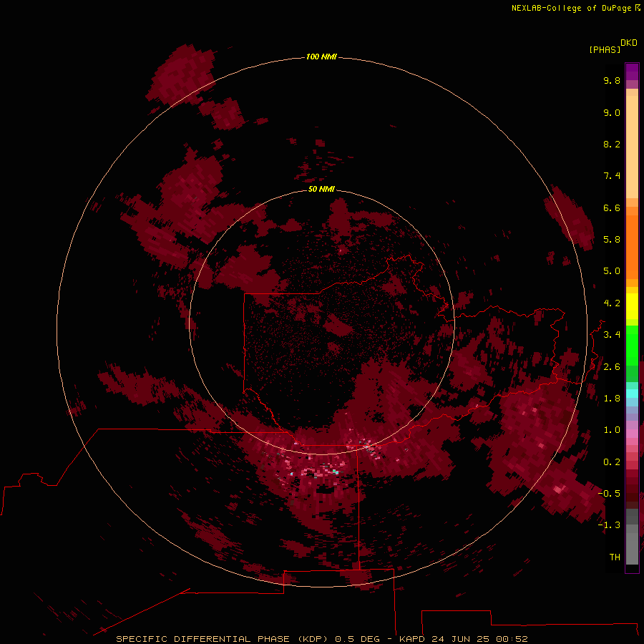Screen dimensions: 644x644
Task: Click the [PHAS] legend label
Action: 605,49
